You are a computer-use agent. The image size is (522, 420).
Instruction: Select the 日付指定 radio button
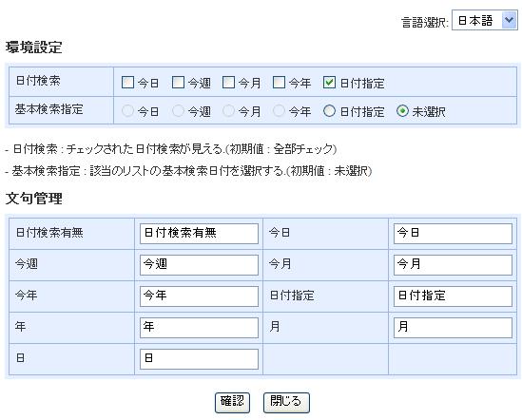(329, 111)
